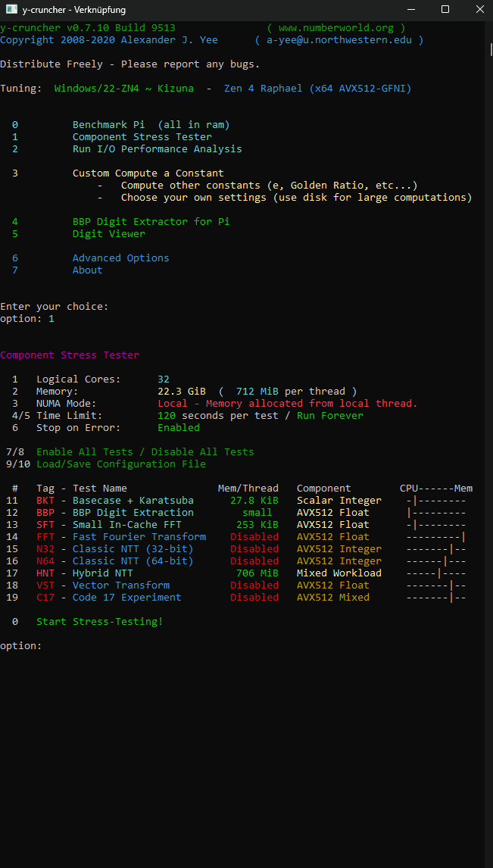
Task: Choose "BBP Digit Extractor for Pi" option
Action: click(x=151, y=222)
